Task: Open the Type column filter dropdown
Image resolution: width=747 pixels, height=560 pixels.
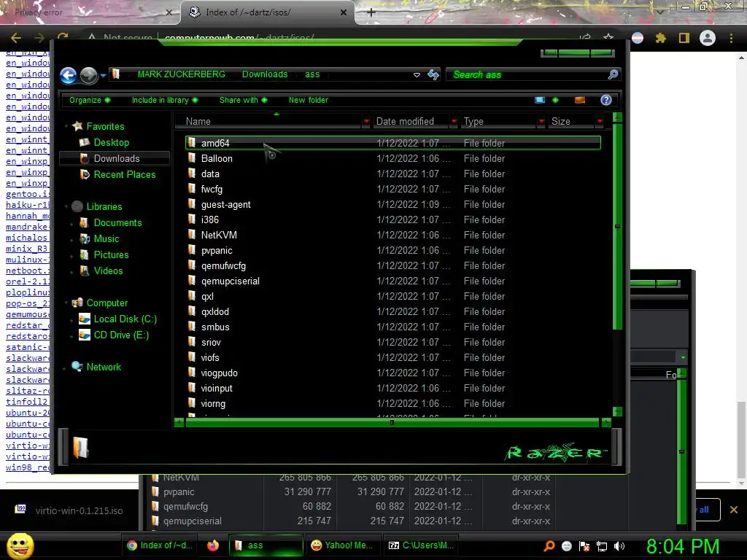Action: (541, 122)
